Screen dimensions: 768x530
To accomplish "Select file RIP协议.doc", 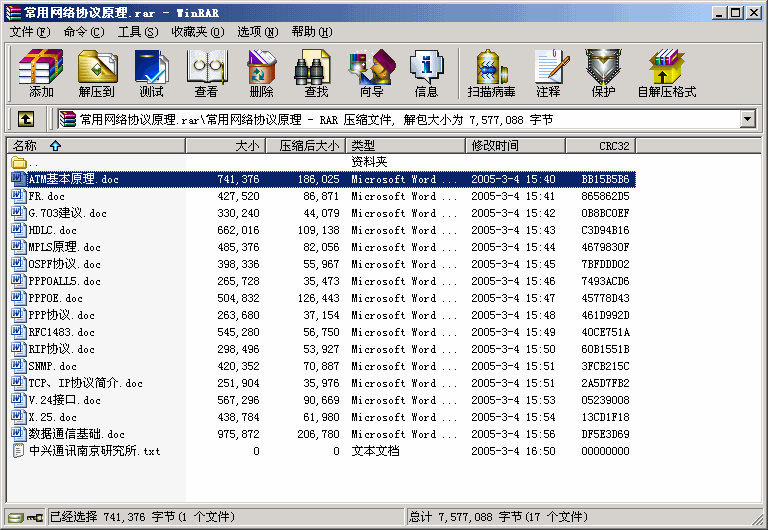I will (61, 349).
